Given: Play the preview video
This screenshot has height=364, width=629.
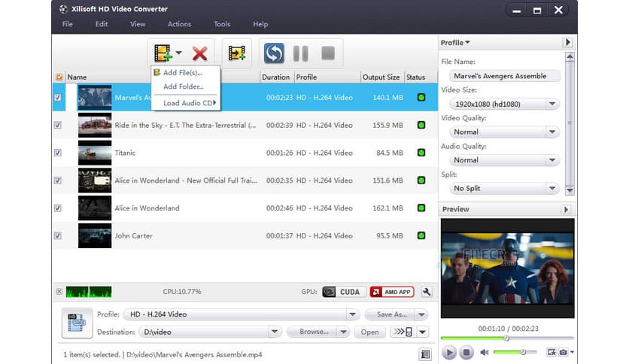Looking at the screenshot, I should [x=449, y=353].
